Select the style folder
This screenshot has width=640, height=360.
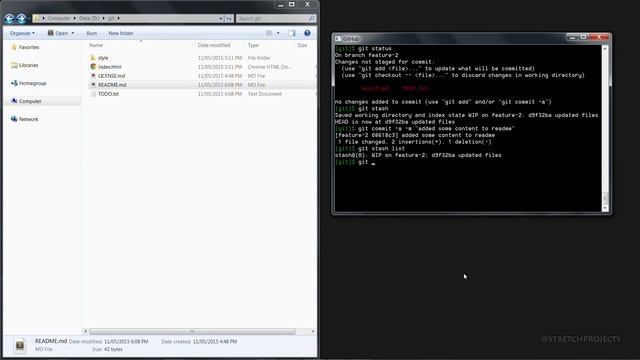103,58
